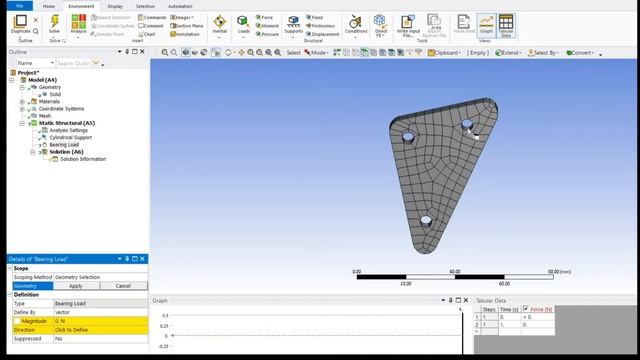Viewport: 640px width, 360px height.
Task: Open the Select By dropdown
Action: coord(543,53)
